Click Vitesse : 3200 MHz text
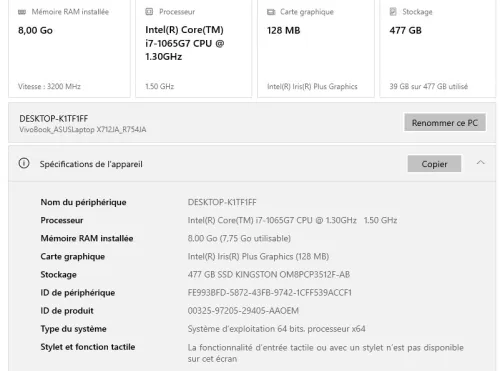500x371 pixels. 49,86
